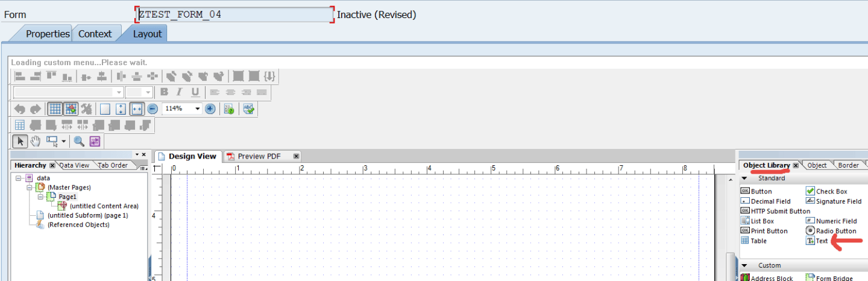The height and width of the screenshot is (281, 868).
Task: Collapse the Standard library section
Action: click(744, 178)
